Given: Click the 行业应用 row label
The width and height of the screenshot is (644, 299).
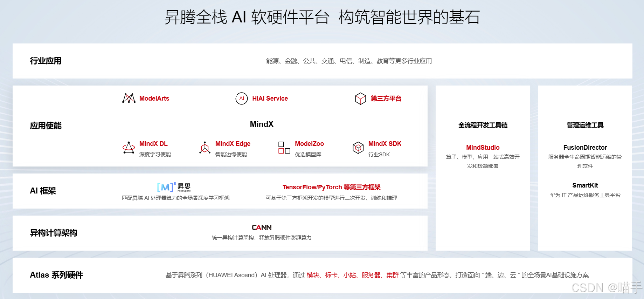Looking at the screenshot, I should click(46, 61).
